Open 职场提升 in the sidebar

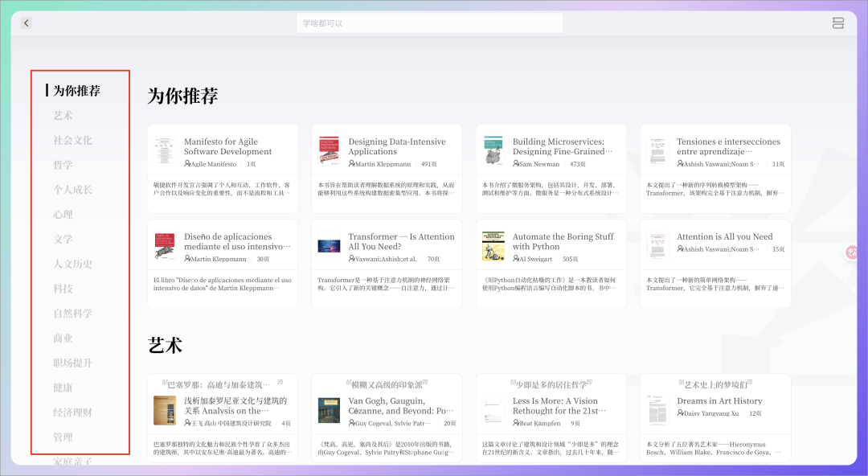72,363
